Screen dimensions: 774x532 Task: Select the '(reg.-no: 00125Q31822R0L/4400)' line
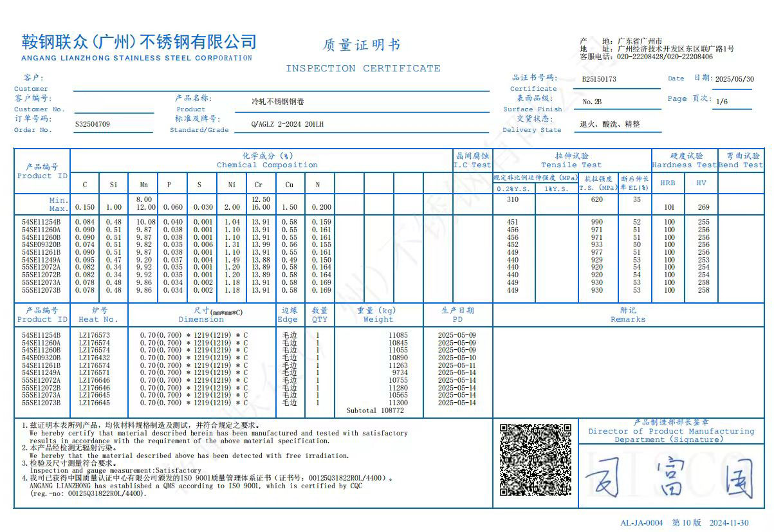coord(88,494)
